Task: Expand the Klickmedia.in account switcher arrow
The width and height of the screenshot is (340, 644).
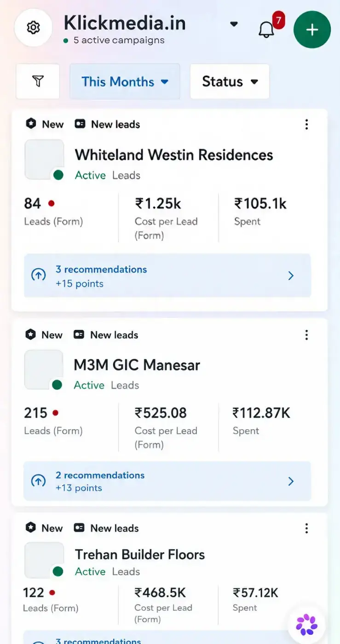Action: point(234,24)
